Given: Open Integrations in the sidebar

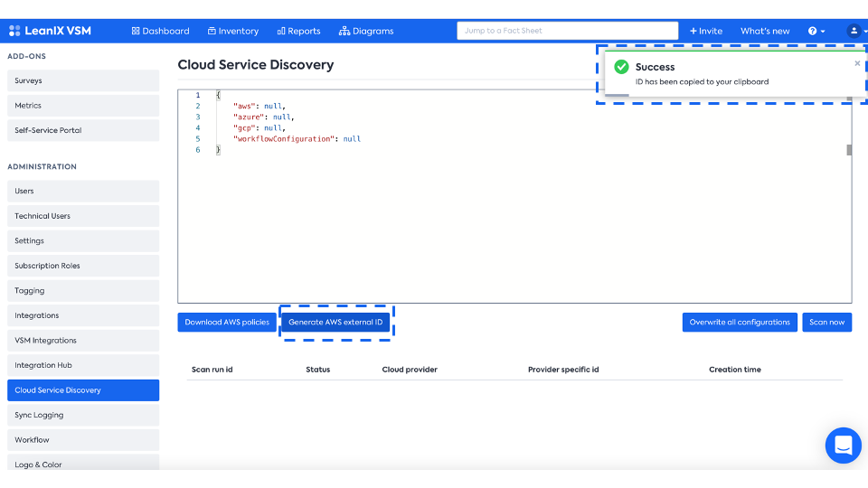Looking at the screenshot, I should click(83, 315).
